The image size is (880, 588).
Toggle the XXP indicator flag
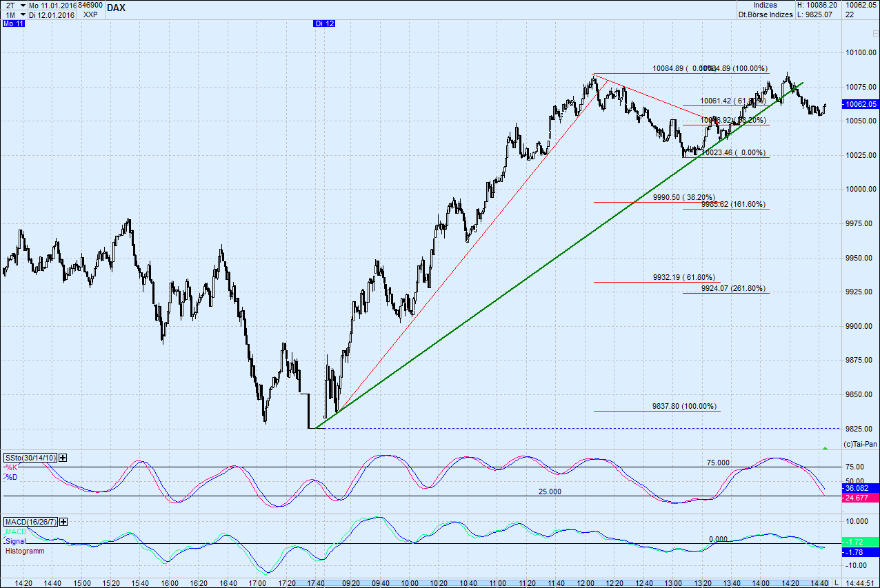(90, 14)
